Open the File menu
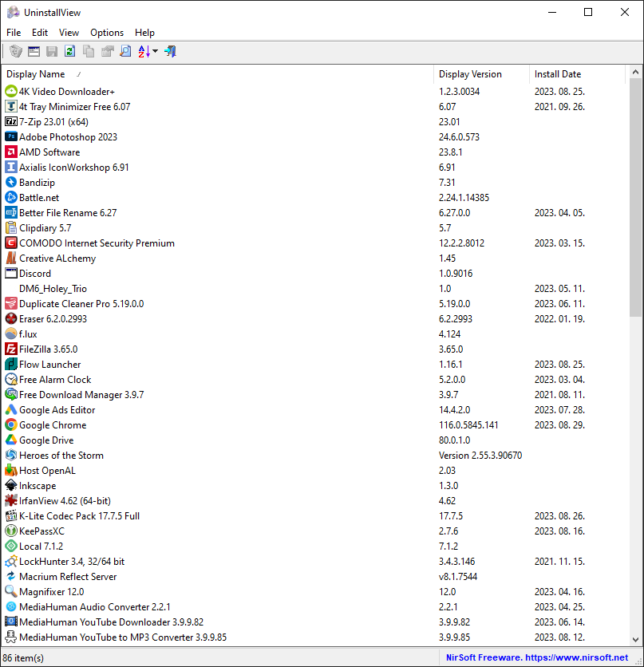The height and width of the screenshot is (667, 644). (14, 33)
